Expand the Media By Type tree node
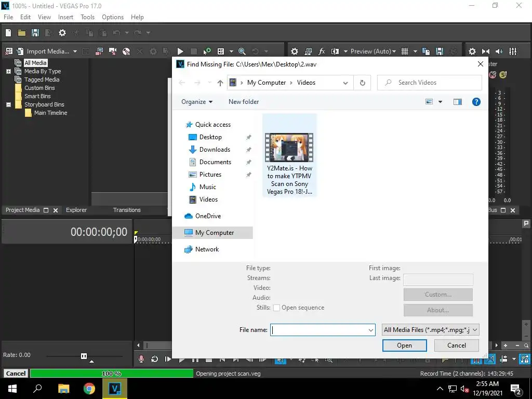 tap(8, 71)
